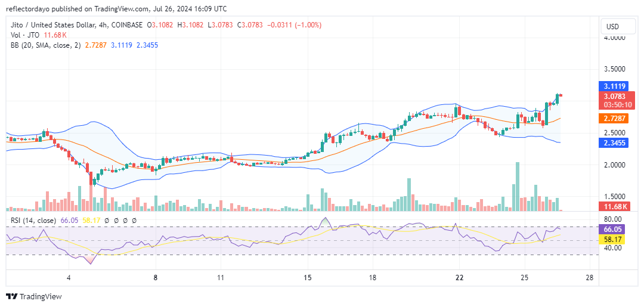Click the 4.0000 price axis tick
The width and height of the screenshot is (644, 307).
(x=615, y=38)
